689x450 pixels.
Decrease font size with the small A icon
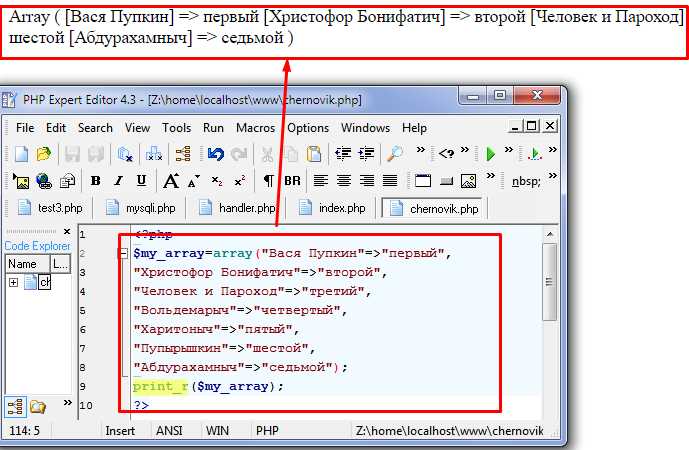point(194,181)
